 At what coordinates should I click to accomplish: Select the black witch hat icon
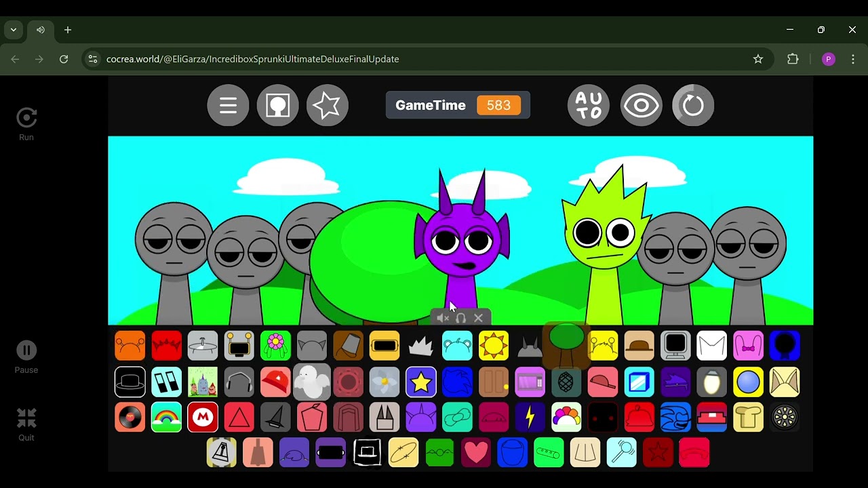[x=275, y=418]
